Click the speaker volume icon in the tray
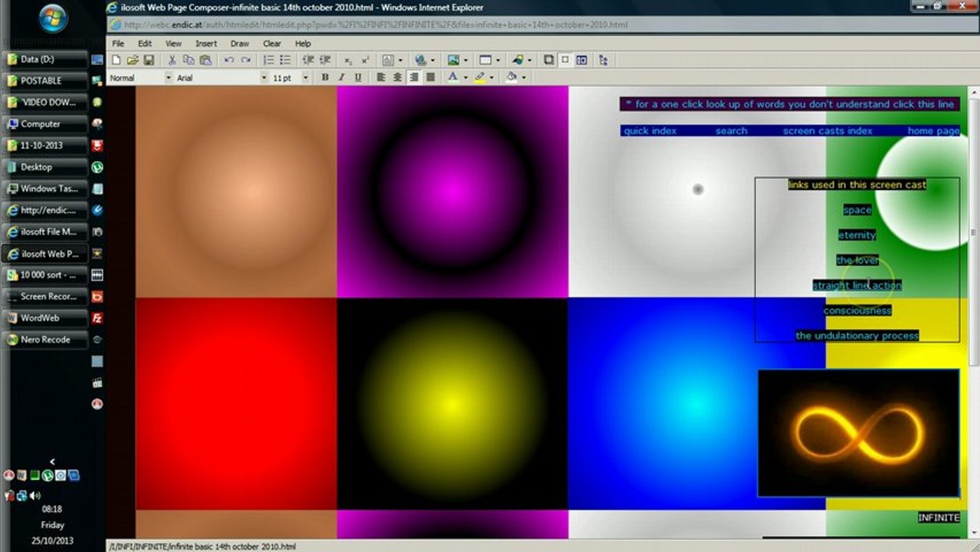The height and width of the screenshot is (552, 980). 34,495
